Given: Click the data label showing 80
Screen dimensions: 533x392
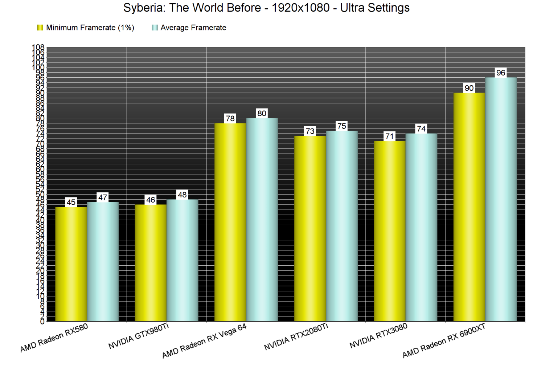Looking at the screenshot, I should point(262,113).
